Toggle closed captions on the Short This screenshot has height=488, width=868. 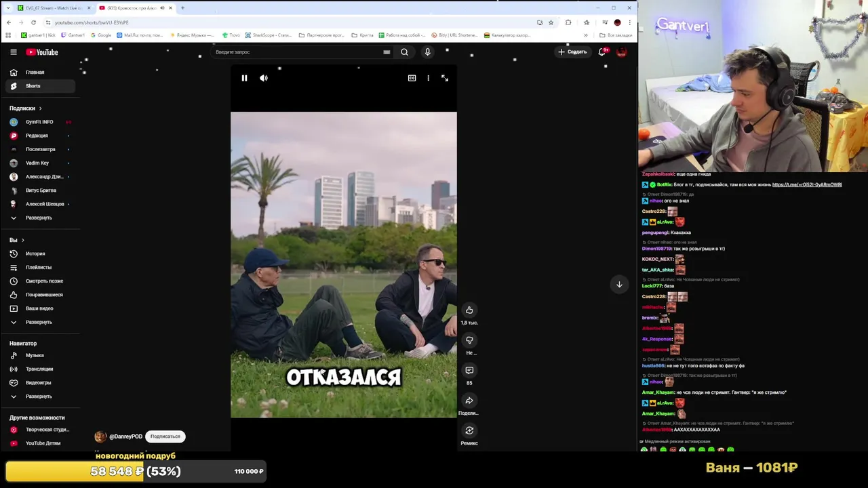coord(412,78)
